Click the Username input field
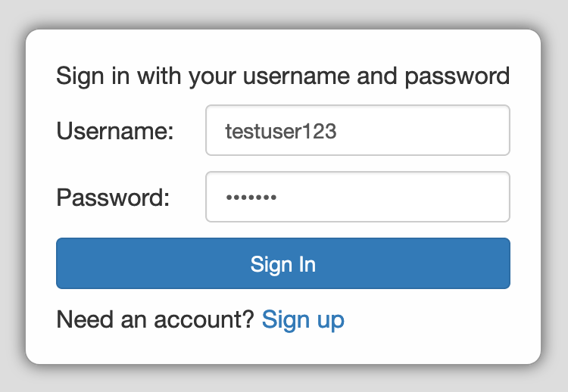The image size is (568, 392). [x=357, y=131]
